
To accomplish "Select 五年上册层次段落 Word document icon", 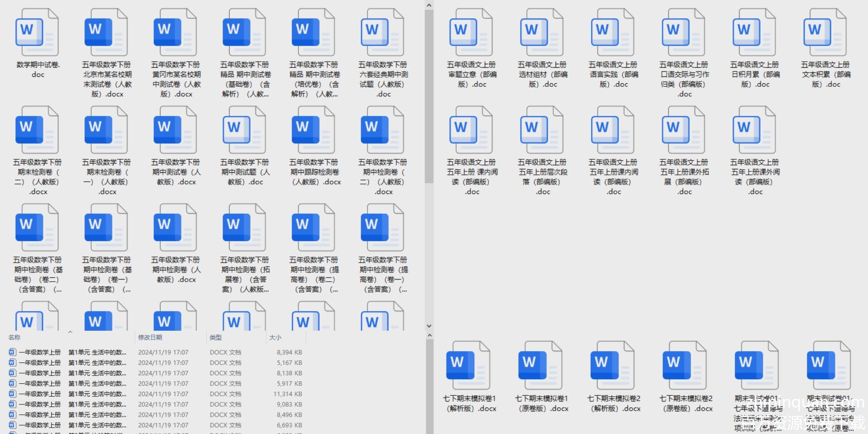I will point(542,130).
